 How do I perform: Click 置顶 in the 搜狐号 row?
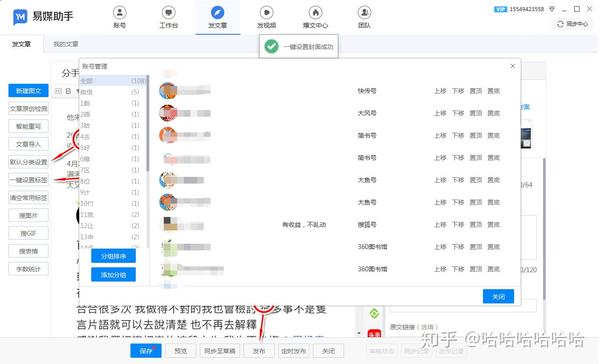[x=476, y=224]
